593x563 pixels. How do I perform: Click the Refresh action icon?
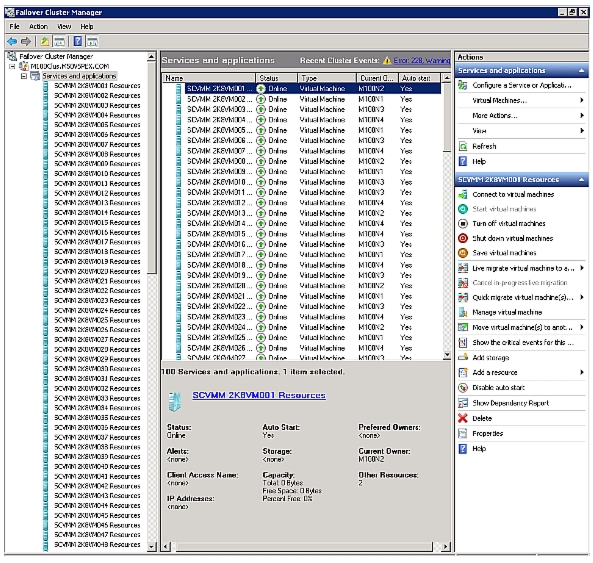click(x=463, y=146)
